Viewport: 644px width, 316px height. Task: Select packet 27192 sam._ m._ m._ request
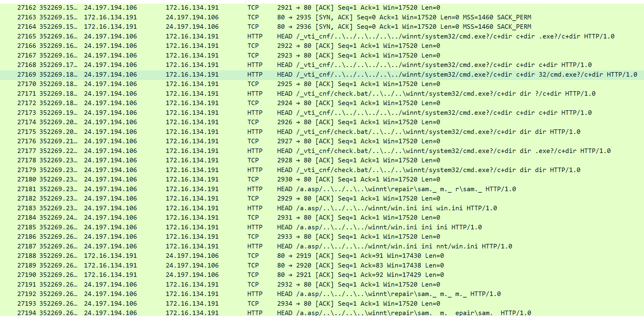click(322, 294)
